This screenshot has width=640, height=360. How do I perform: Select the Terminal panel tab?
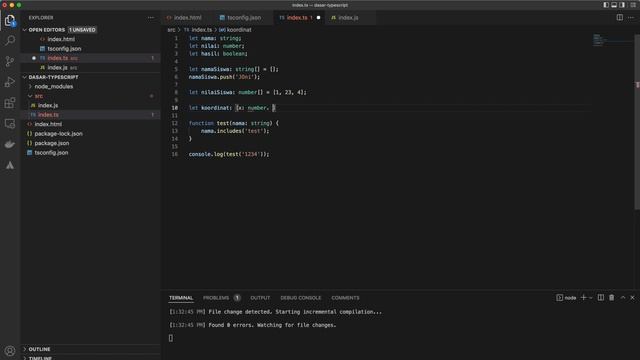coord(181,298)
